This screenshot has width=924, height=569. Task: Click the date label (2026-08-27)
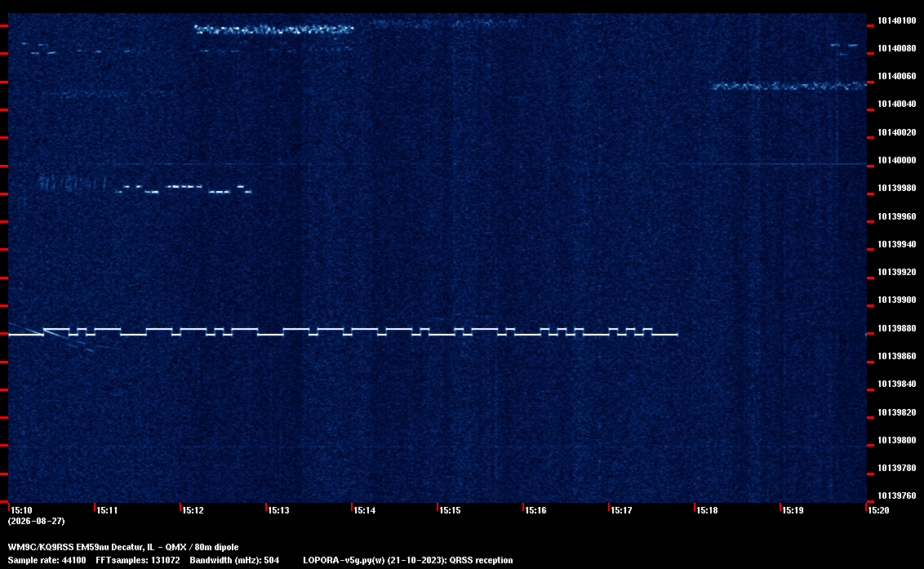36,521
